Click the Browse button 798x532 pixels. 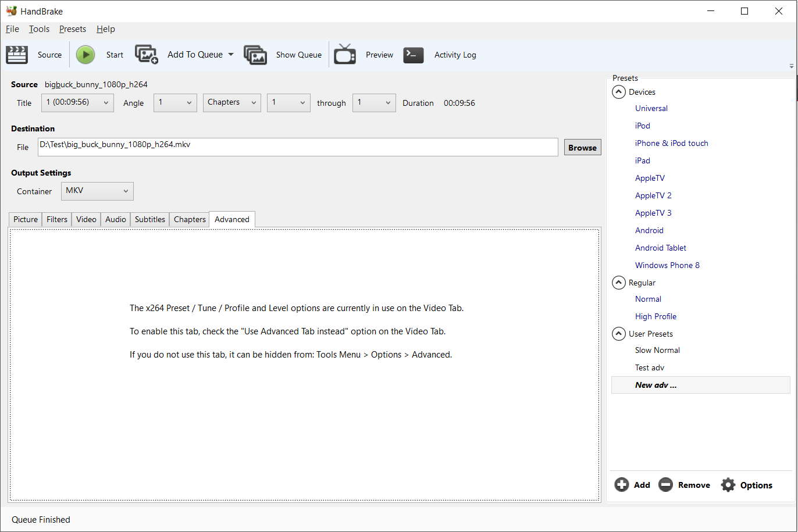tap(582, 148)
